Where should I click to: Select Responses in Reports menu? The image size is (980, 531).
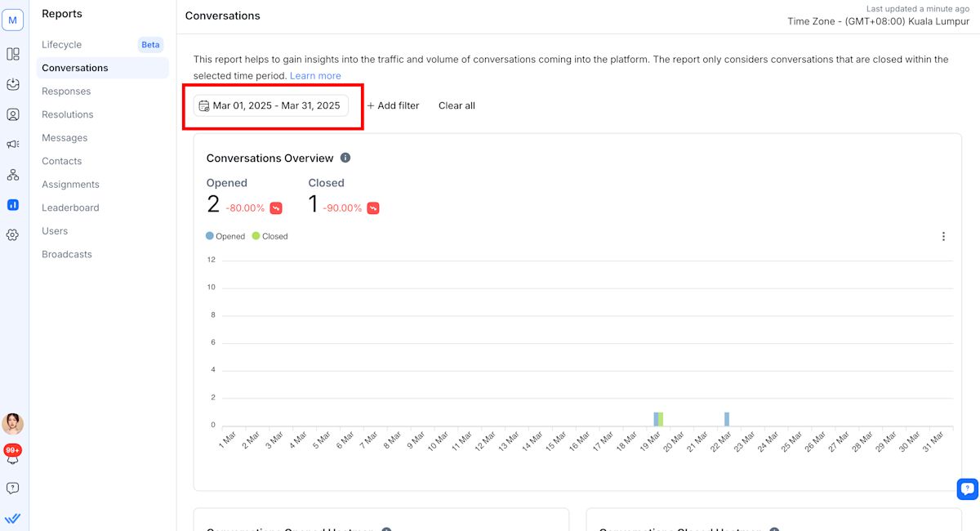[66, 91]
